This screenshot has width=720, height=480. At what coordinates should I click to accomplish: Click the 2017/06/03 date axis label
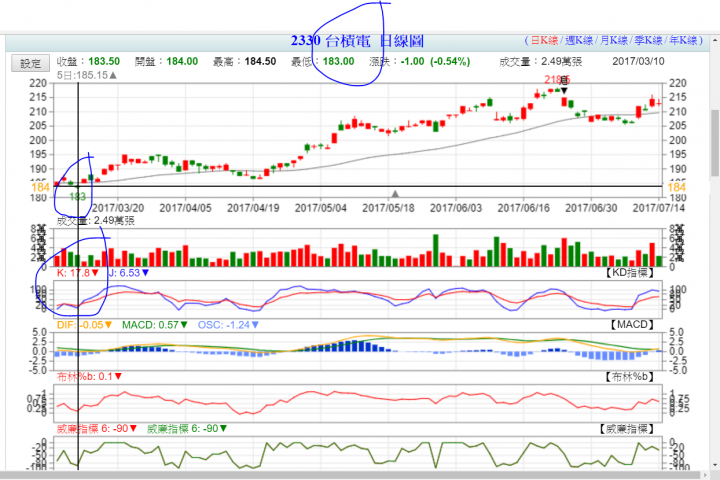456,208
